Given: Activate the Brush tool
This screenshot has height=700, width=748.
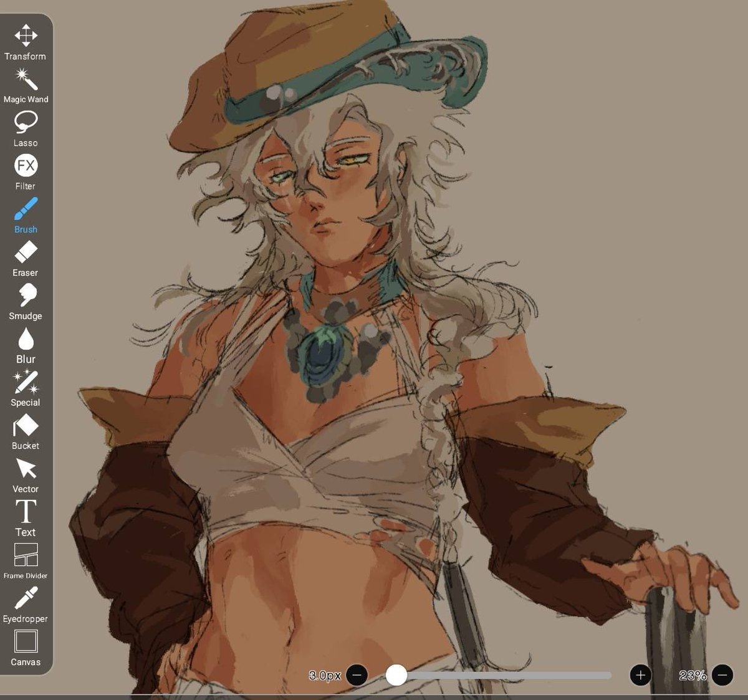Looking at the screenshot, I should [x=26, y=216].
